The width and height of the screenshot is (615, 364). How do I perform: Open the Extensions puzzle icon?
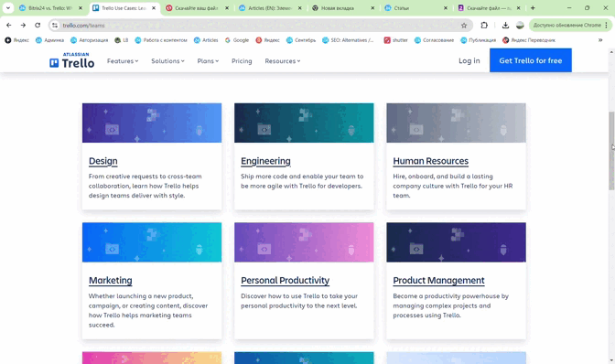pos(484,25)
